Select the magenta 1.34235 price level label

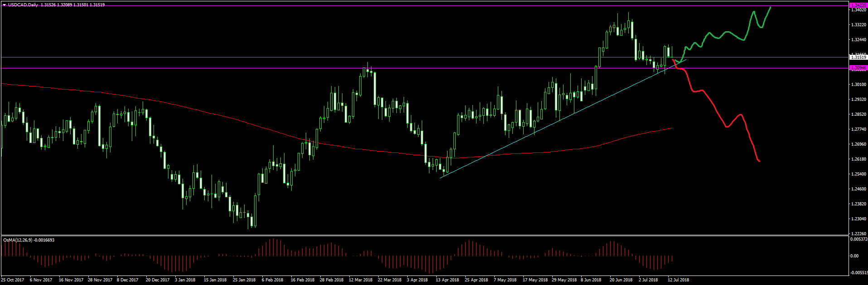[858, 5]
